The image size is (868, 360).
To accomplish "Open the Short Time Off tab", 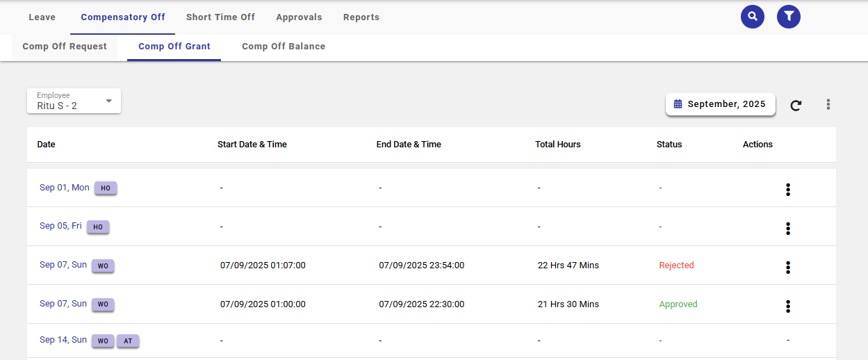I will 220,17.
